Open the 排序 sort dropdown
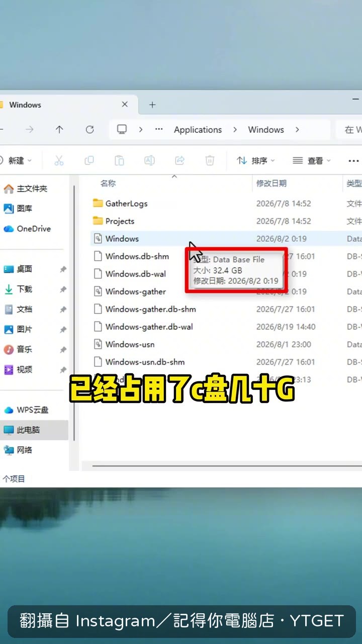Screen dimensions: 362x644 click(x=256, y=160)
